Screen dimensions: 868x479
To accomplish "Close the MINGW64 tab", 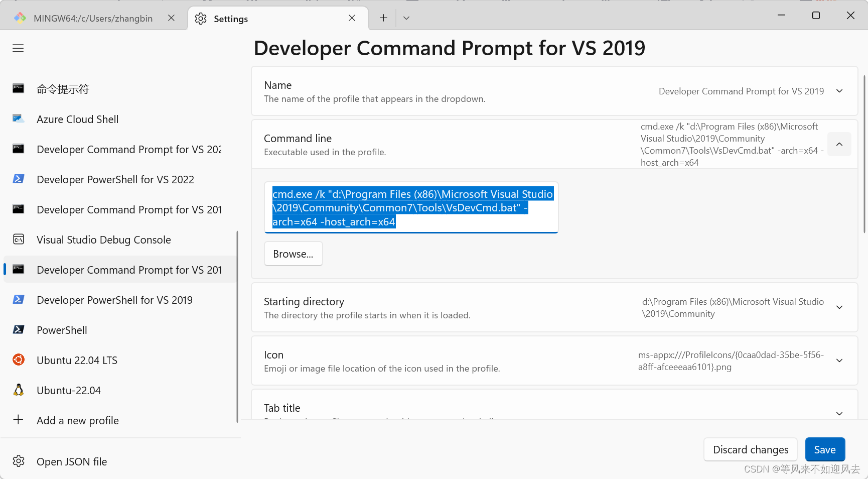I will [x=171, y=18].
